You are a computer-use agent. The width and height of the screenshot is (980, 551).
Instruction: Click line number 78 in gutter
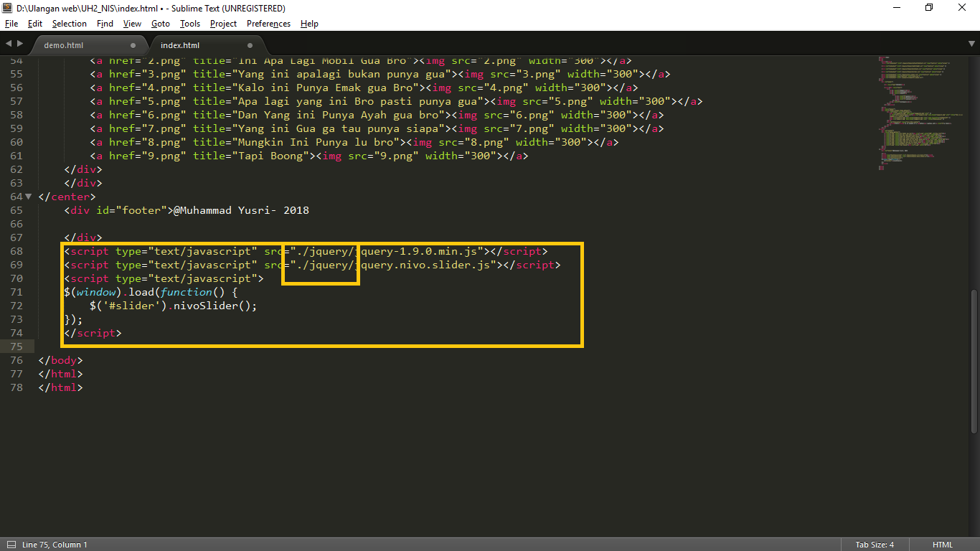pos(15,387)
